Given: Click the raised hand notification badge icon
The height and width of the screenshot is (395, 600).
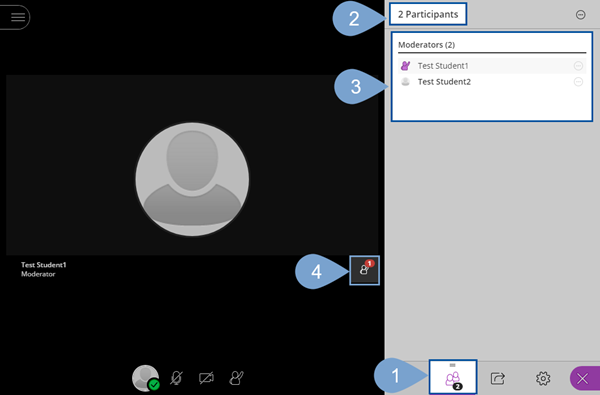Looking at the screenshot, I should point(364,270).
